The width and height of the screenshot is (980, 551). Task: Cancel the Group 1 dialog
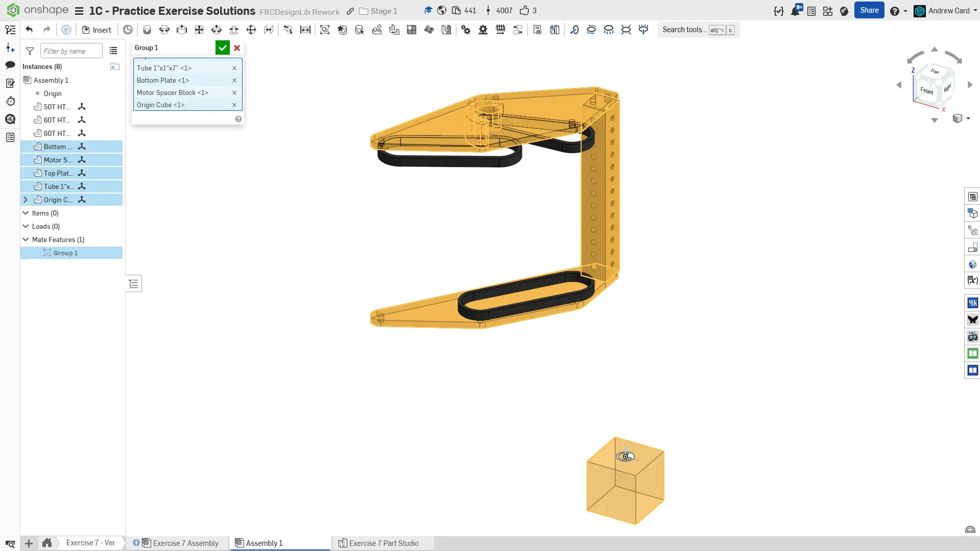pyautogui.click(x=237, y=48)
